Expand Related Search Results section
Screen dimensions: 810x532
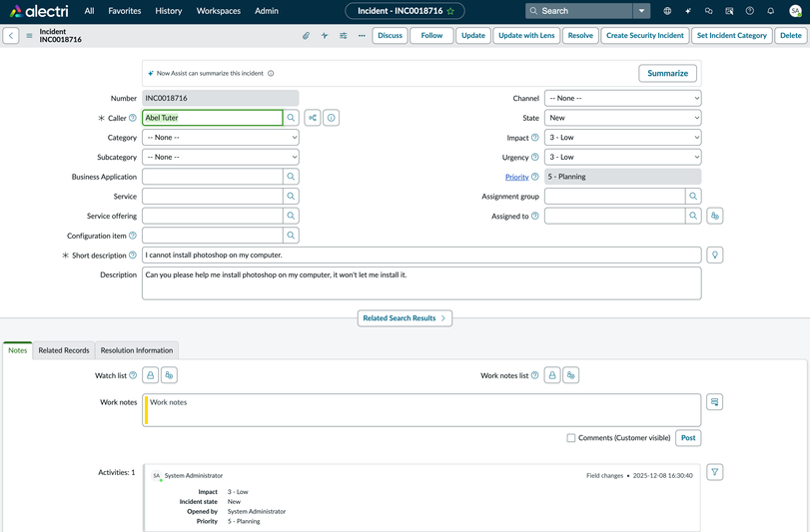tap(405, 318)
